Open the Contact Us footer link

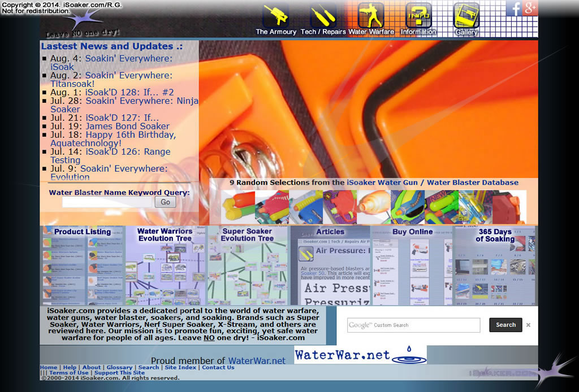[x=218, y=367]
